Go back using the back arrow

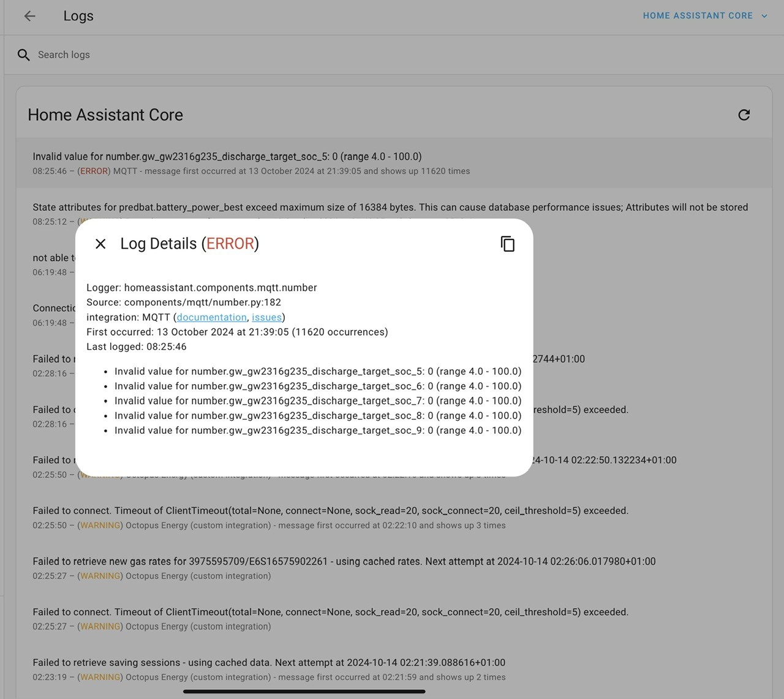(29, 16)
